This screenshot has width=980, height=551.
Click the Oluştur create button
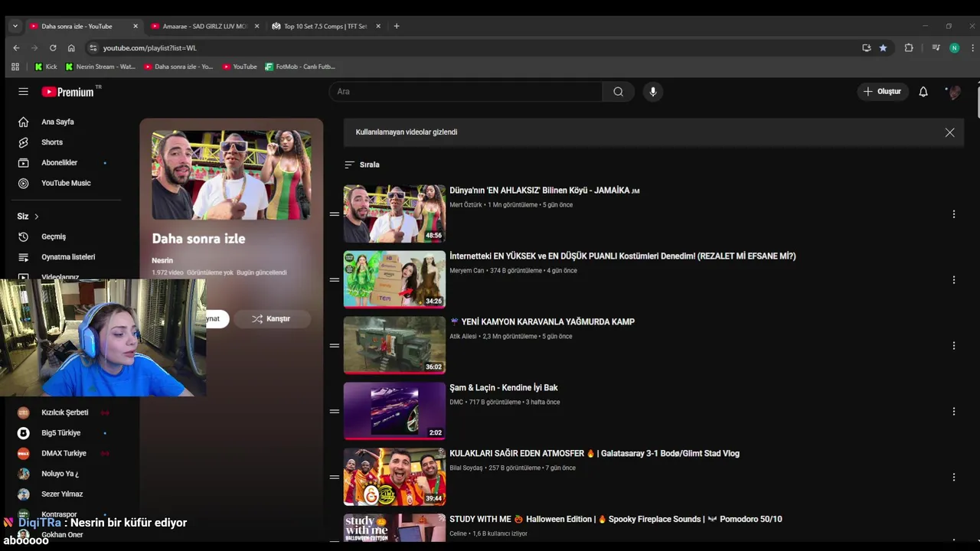(x=883, y=92)
